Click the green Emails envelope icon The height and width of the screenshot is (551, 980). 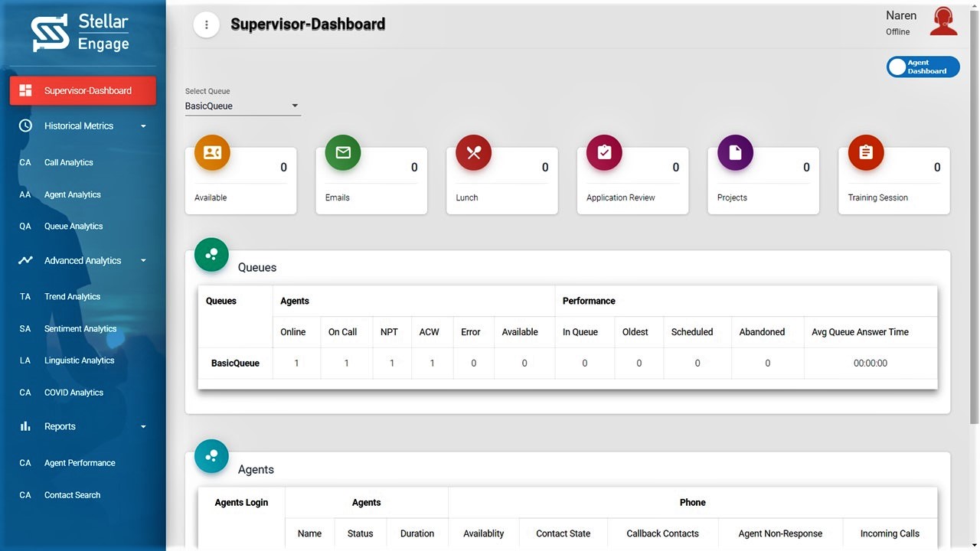coord(343,153)
